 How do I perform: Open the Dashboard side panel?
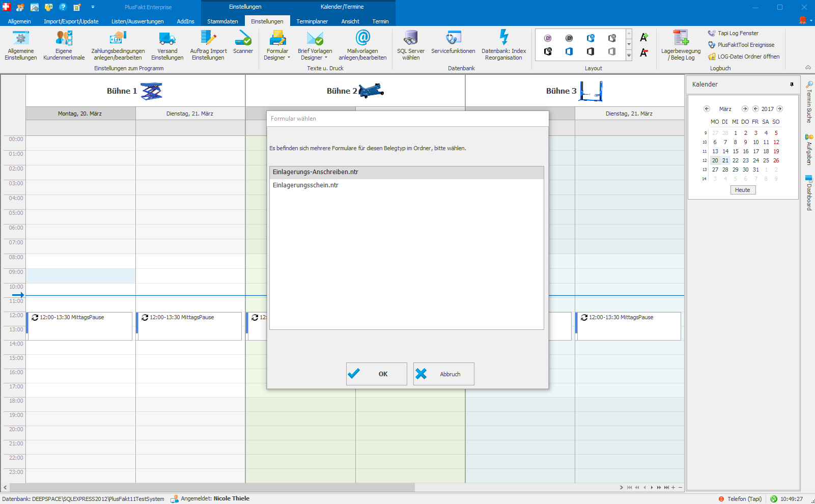coord(809,192)
